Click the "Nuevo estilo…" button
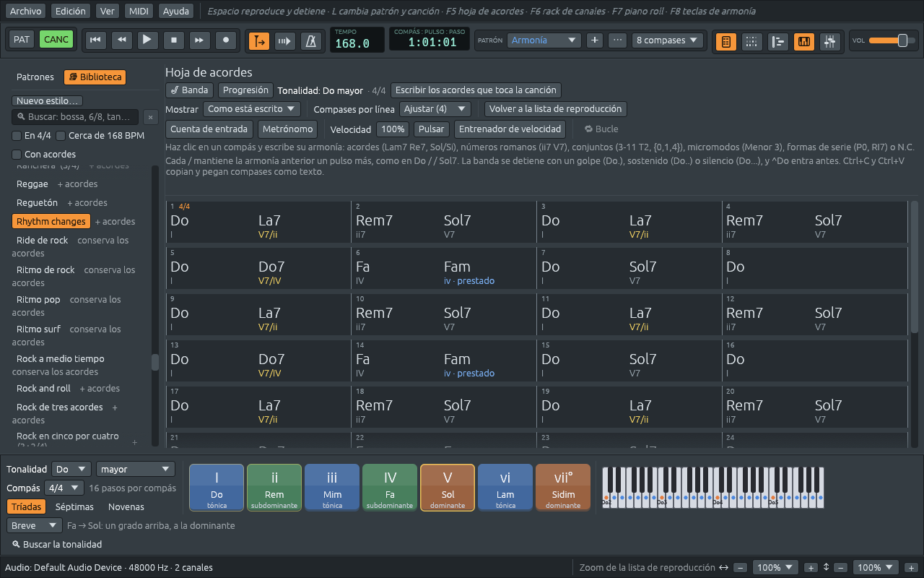The height and width of the screenshot is (578, 924). (48, 101)
